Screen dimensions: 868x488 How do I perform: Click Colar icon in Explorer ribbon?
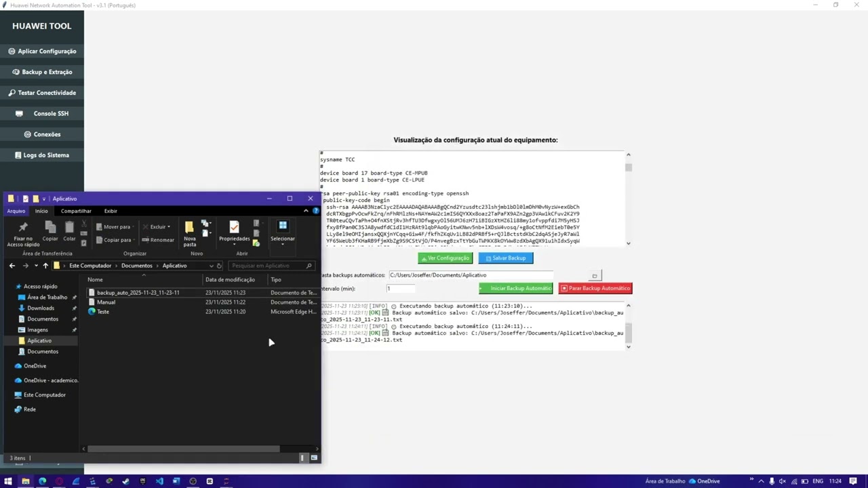pos(69,226)
